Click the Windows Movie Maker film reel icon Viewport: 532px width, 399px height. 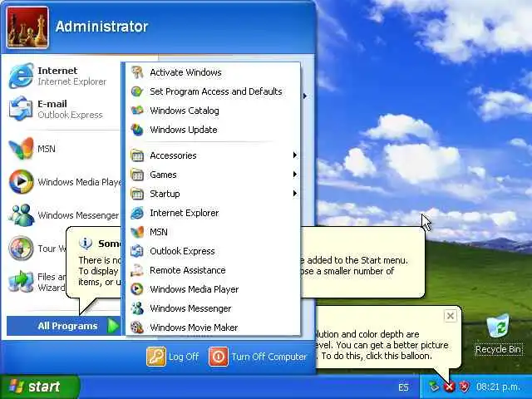click(x=137, y=328)
